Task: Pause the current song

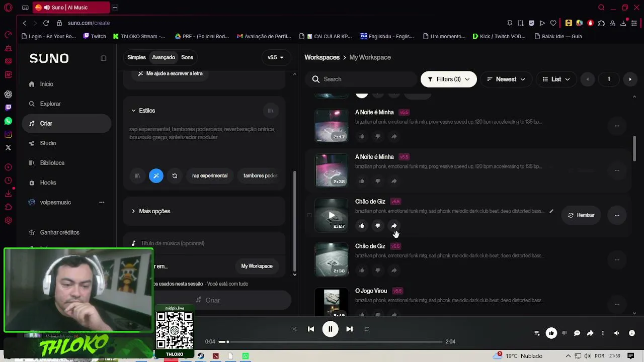Action: (x=330, y=329)
